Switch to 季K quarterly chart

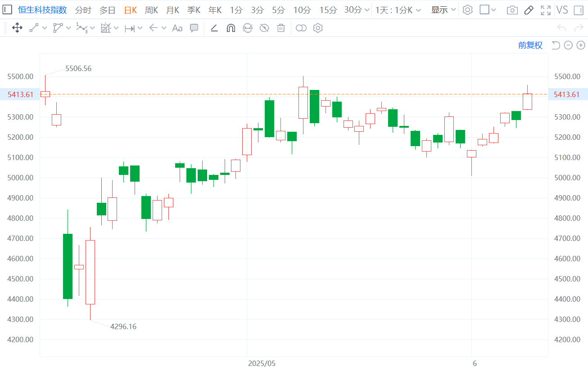tap(194, 10)
